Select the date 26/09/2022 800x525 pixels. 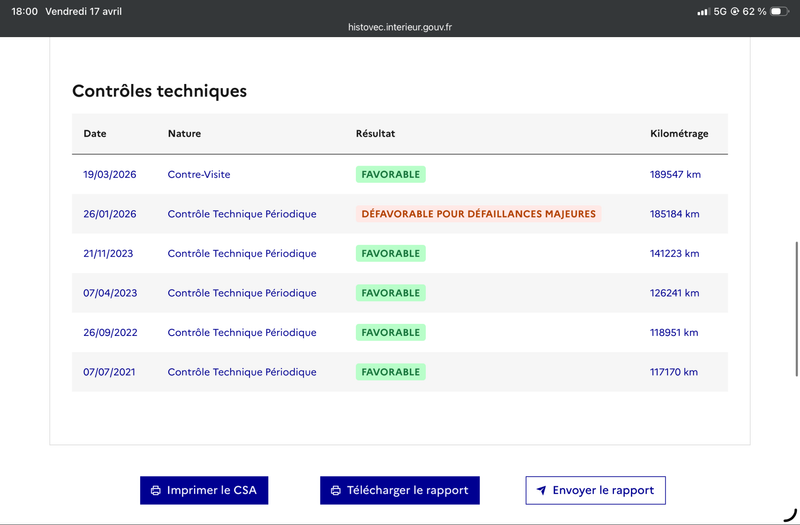[110, 333]
